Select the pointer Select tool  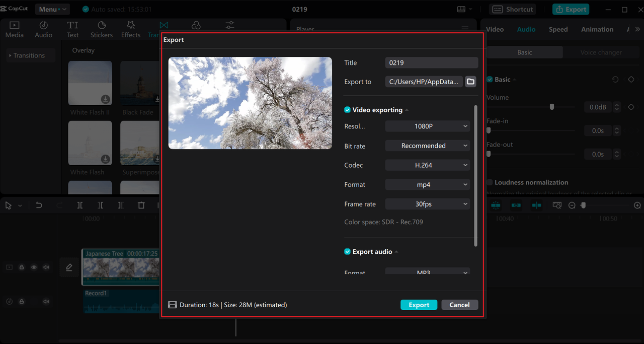click(9, 205)
